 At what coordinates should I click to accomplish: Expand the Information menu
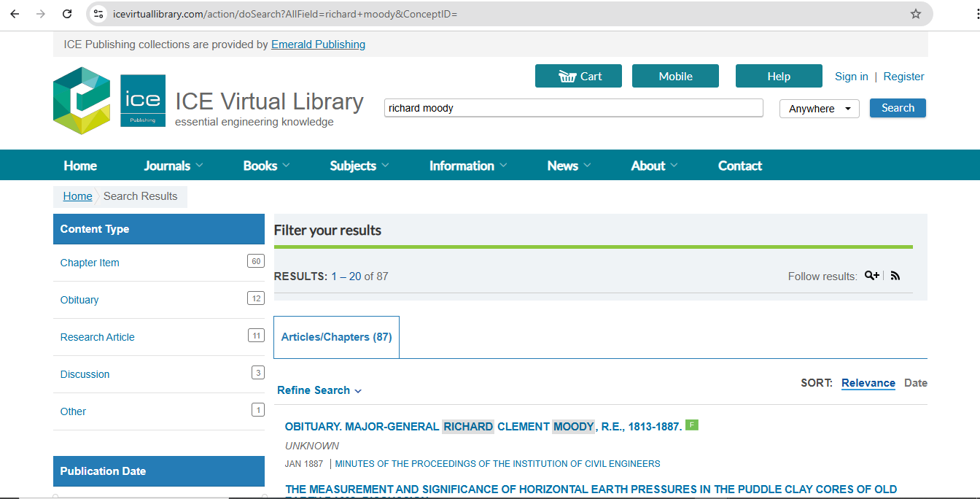(x=468, y=166)
